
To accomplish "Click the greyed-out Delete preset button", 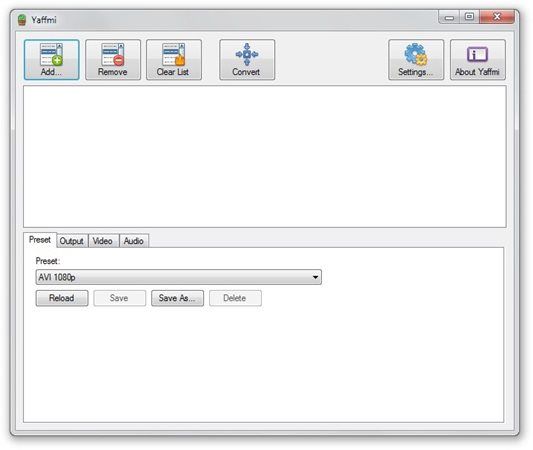I will point(235,298).
